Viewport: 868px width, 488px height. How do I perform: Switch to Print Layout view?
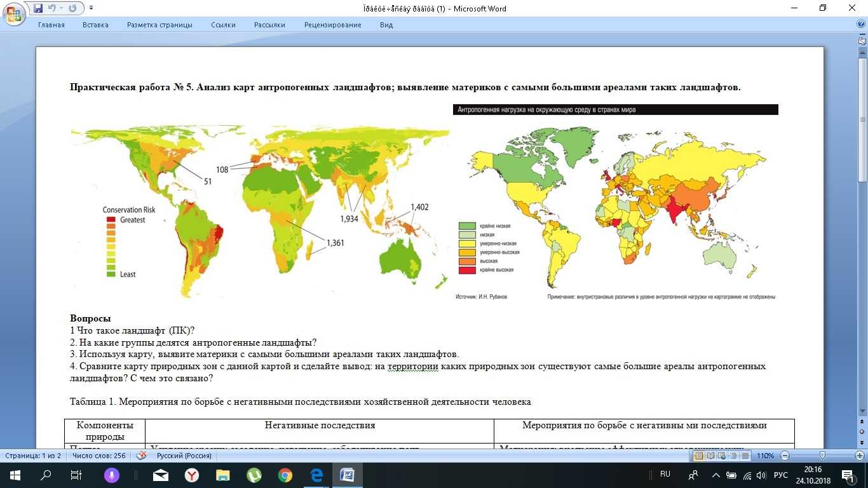pyautogui.click(x=700, y=456)
